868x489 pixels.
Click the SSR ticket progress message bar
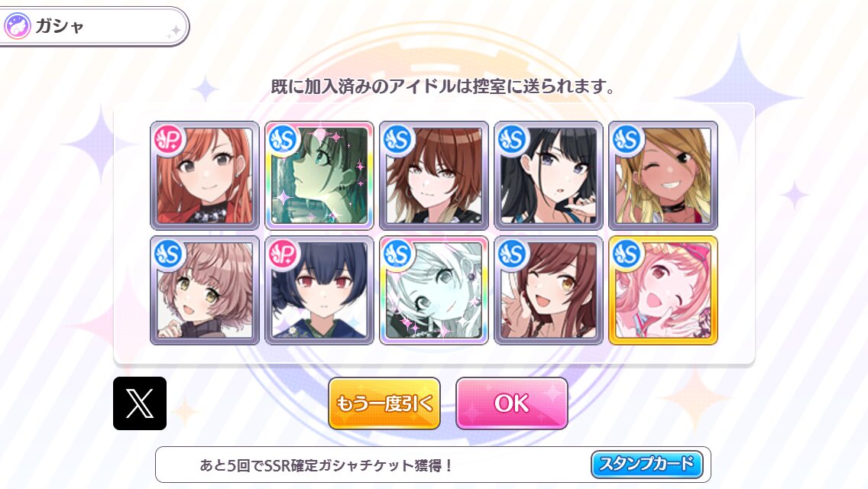click(x=433, y=465)
